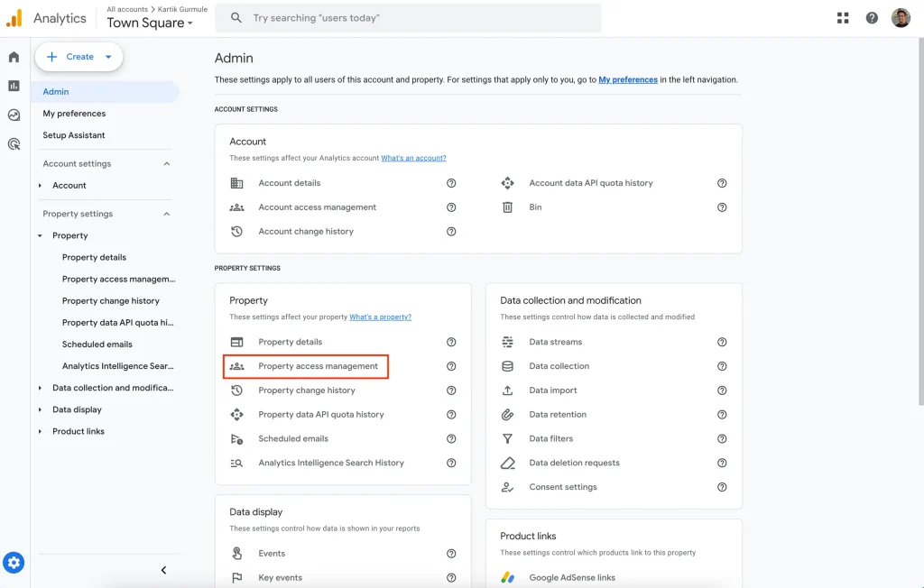This screenshot has width=924, height=588.
Task: Expand Data collection and modification in sidebar
Action: point(40,388)
